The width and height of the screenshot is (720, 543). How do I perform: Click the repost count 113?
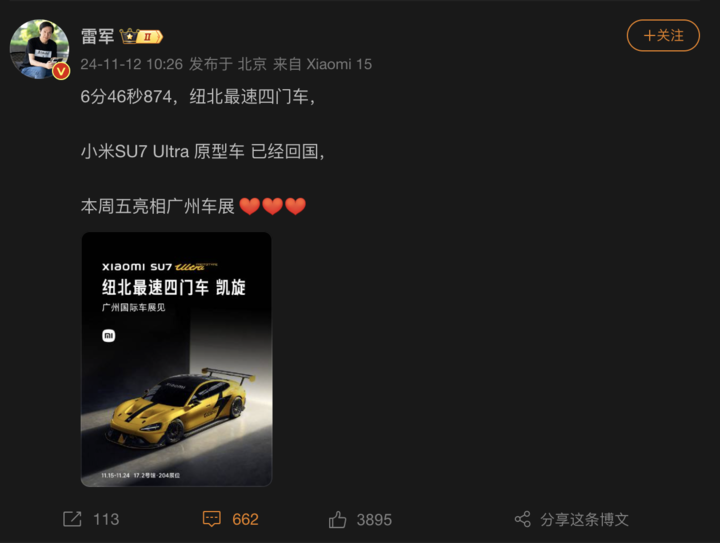click(x=106, y=520)
